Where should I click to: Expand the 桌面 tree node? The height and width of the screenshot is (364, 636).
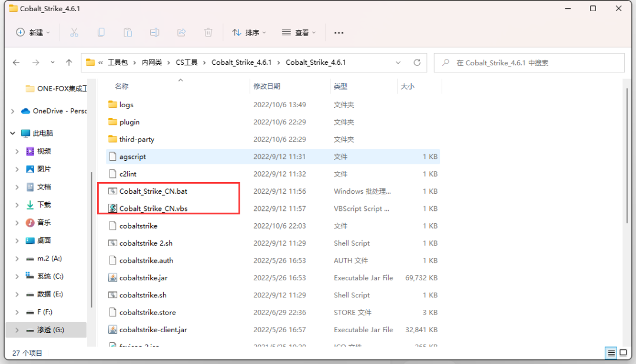[x=17, y=241]
